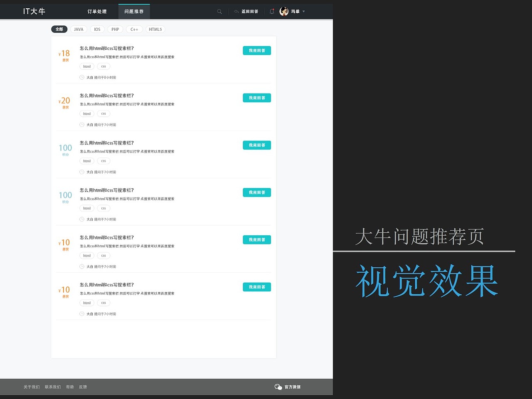Click the 官方微信 WeChat icon in footer
This screenshot has width=532, height=399.
pos(278,387)
